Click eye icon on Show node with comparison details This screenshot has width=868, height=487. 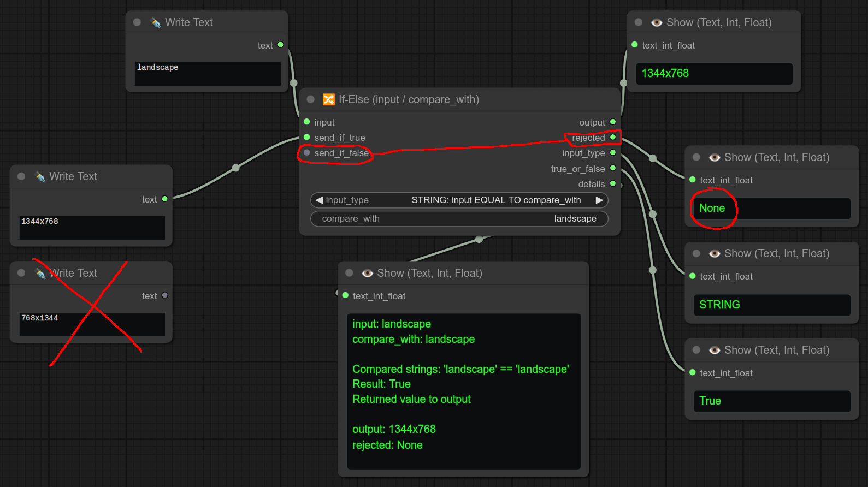pyautogui.click(x=367, y=273)
